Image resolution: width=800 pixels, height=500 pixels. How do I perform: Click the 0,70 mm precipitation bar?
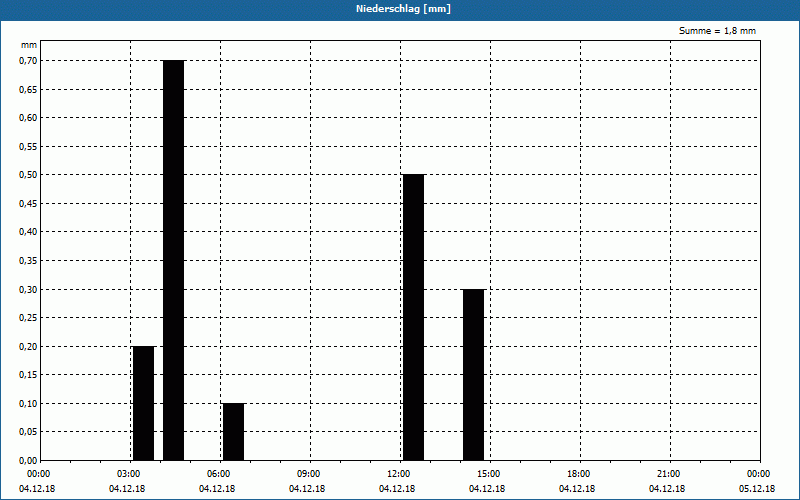173,260
